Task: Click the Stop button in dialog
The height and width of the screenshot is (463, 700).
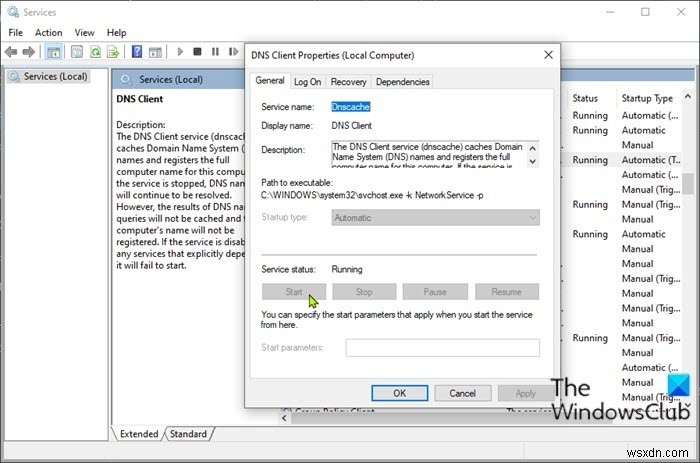Action: (364, 292)
